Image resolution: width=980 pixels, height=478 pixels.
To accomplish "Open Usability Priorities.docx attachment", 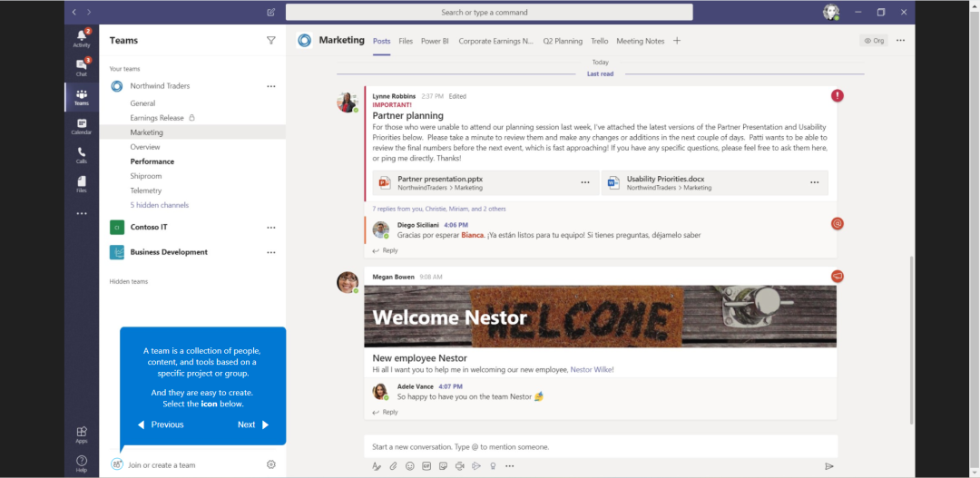I will click(x=715, y=183).
